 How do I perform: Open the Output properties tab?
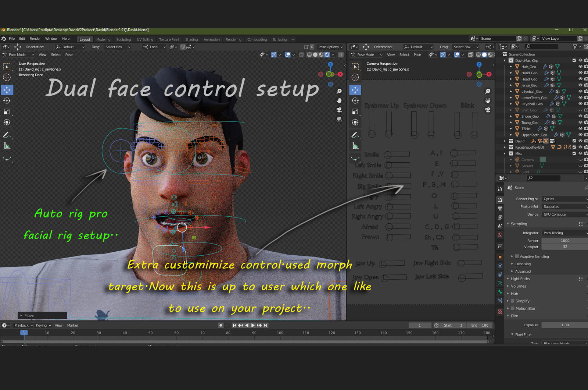500,209
